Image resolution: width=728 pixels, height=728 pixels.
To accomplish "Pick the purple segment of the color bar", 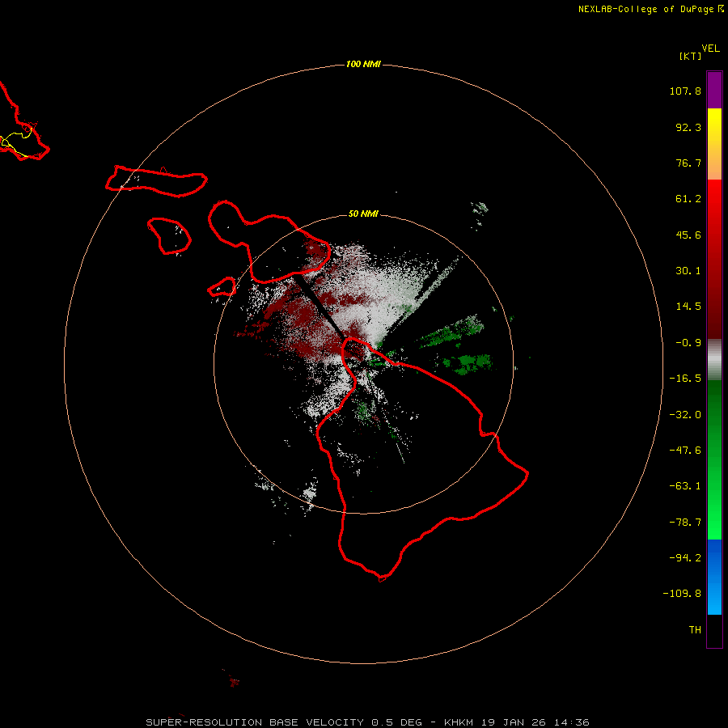I will (x=714, y=90).
